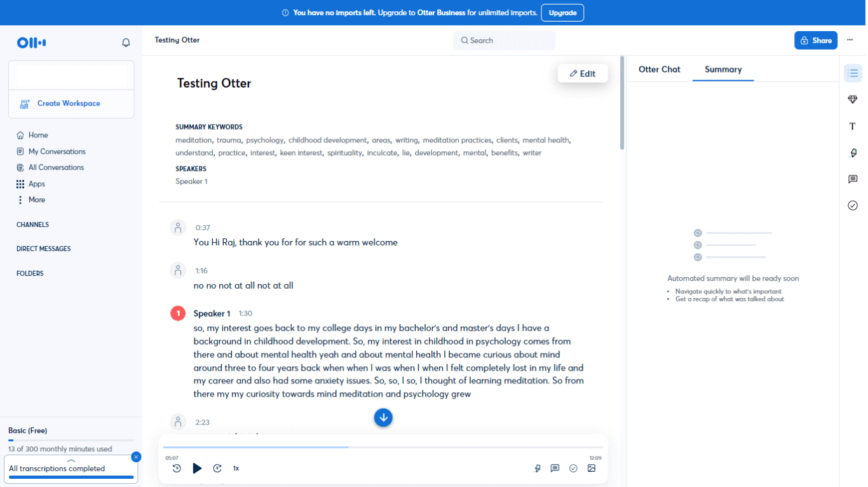Click the Basic (Free) plan label
This screenshot has height=487, width=868.
pos(28,430)
